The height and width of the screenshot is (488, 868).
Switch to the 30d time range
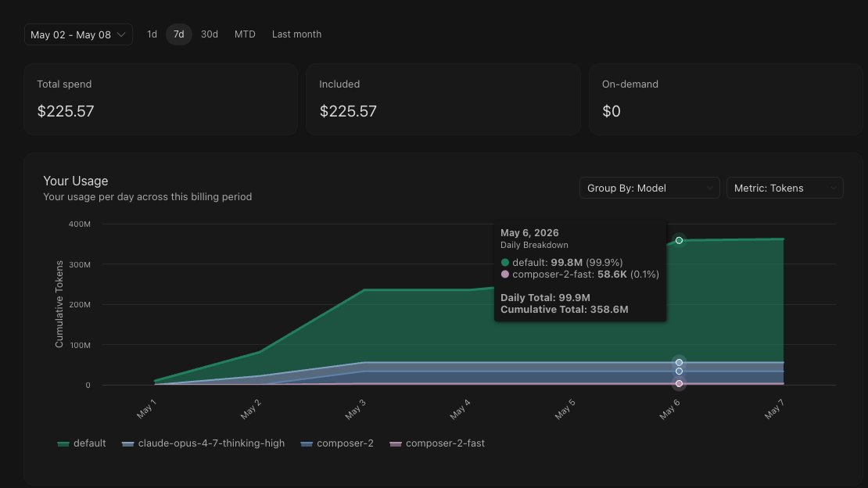click(210, 34)
